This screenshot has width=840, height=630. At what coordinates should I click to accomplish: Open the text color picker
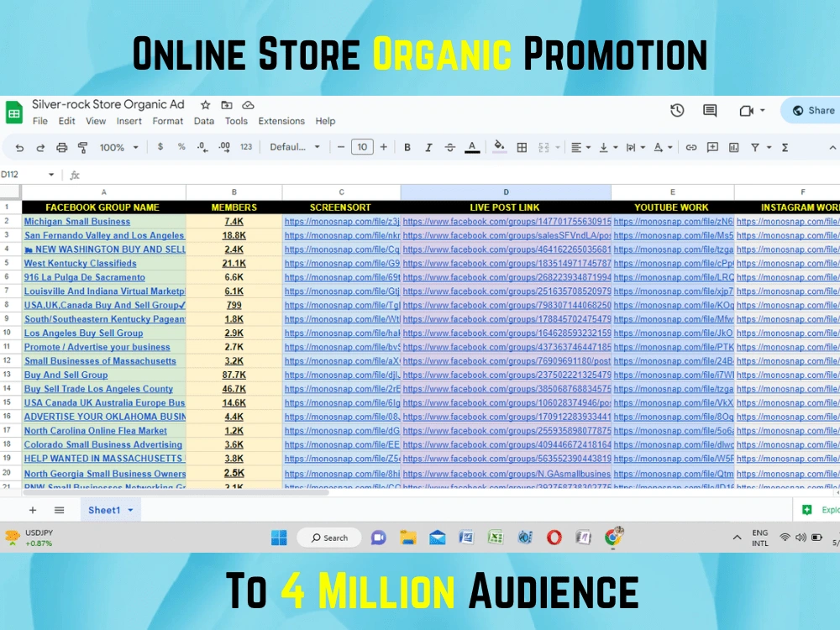(472, 147)
